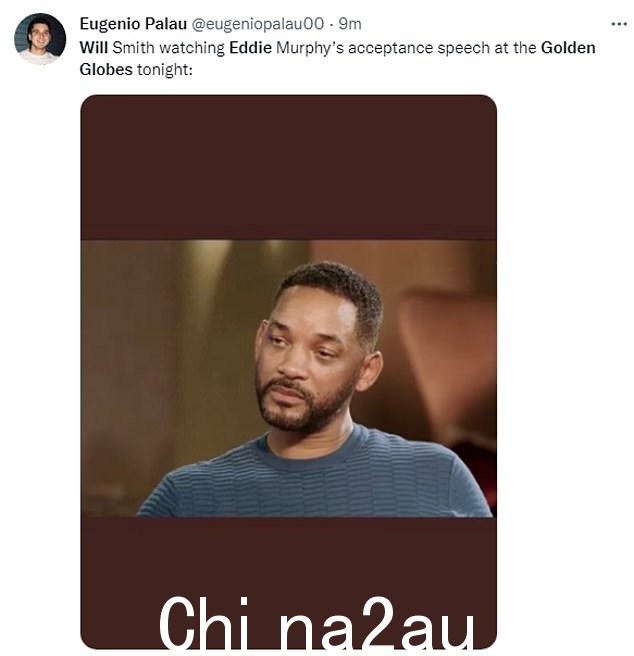Open the Eugenio Palau display name link
The image size is (634, 656).
(133, 24)
